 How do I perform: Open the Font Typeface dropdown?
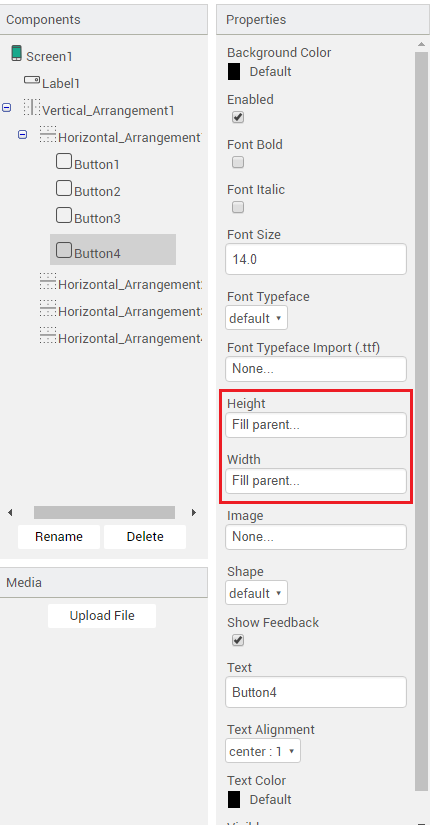click(256, 318)
